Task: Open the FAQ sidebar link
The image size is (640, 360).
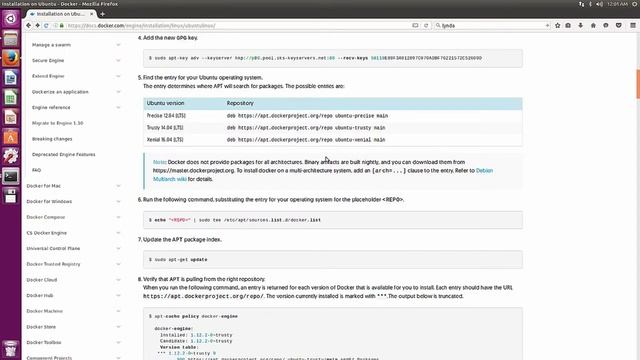Action: coord(36,170)
